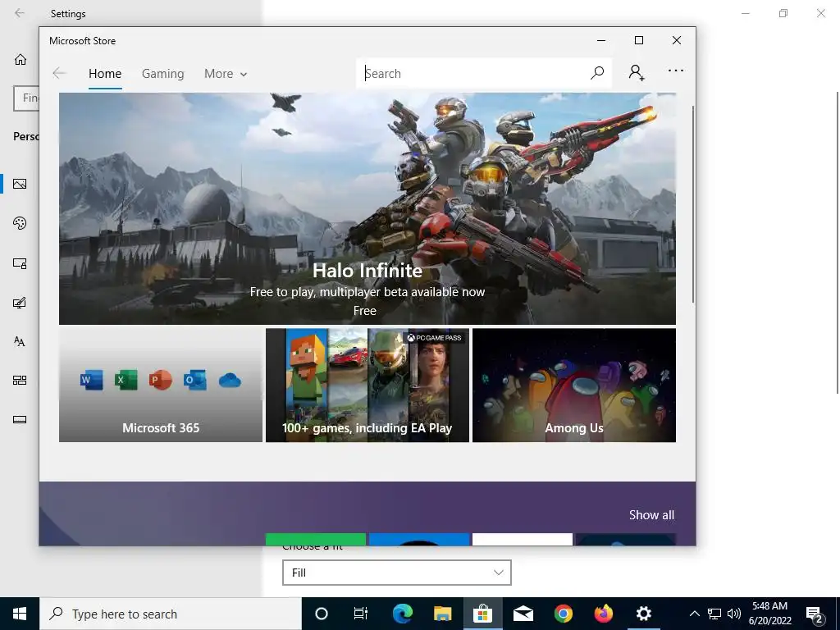Open the network status tray icon
Image resolution: width=840 pixels, height=630 pixels.
[x=714, y=614]
